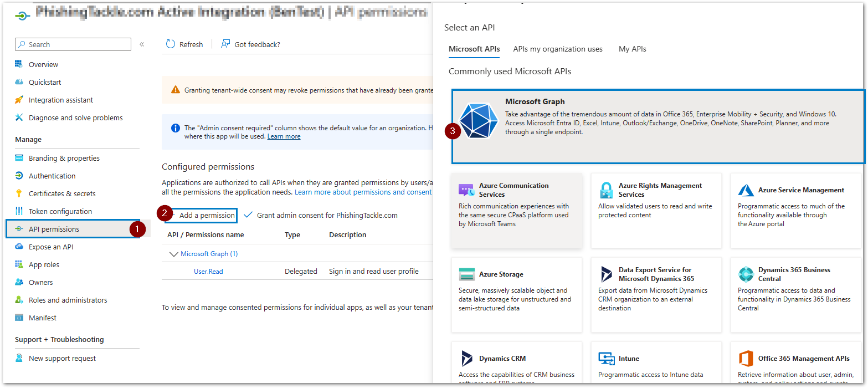868x388 pixels.
Task: Click the Azure Rights Management lock icon
Action: tap(607, 190)
